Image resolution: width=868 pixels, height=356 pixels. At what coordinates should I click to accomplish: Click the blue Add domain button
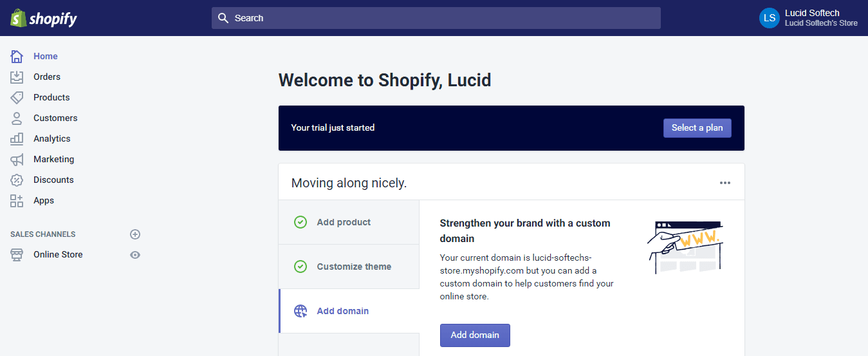point(475,335)
